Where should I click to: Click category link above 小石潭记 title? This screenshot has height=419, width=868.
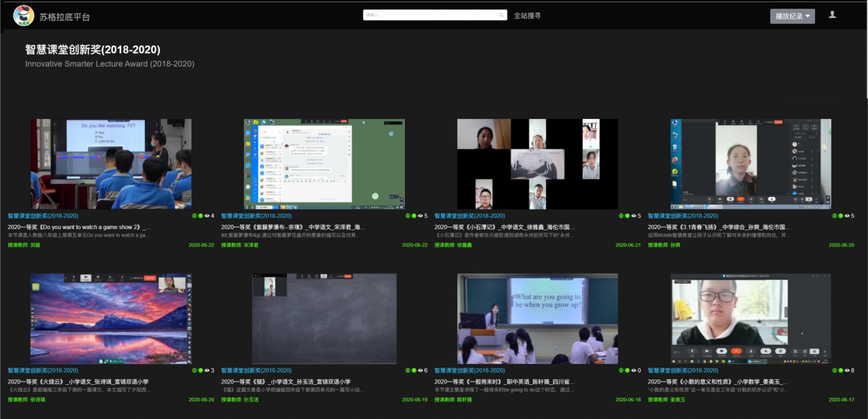[x=469, y=216]
